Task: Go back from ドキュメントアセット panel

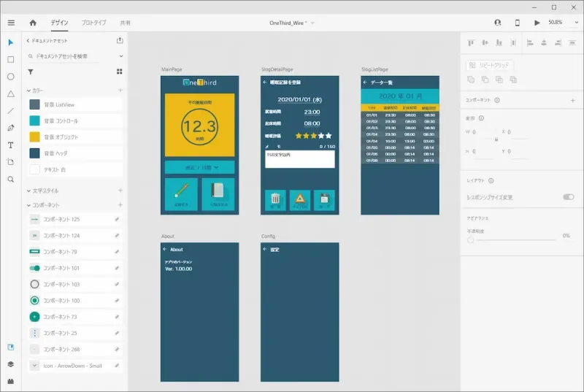Action: (x=28, y=41)
